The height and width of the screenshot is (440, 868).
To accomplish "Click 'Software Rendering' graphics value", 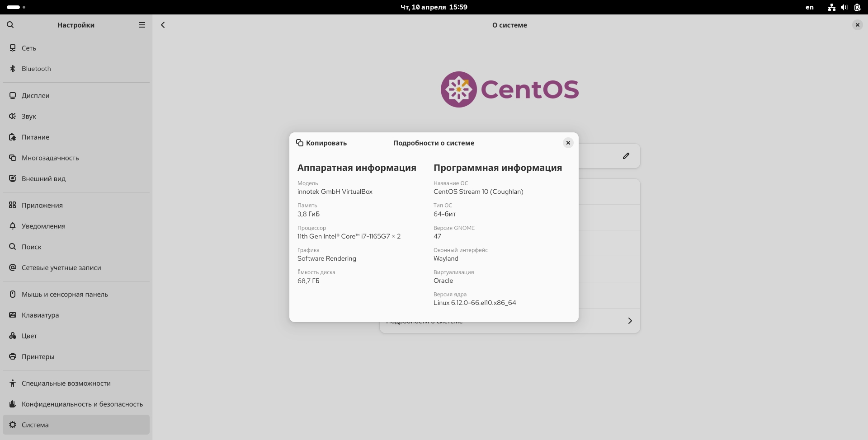I will (327, 258).
